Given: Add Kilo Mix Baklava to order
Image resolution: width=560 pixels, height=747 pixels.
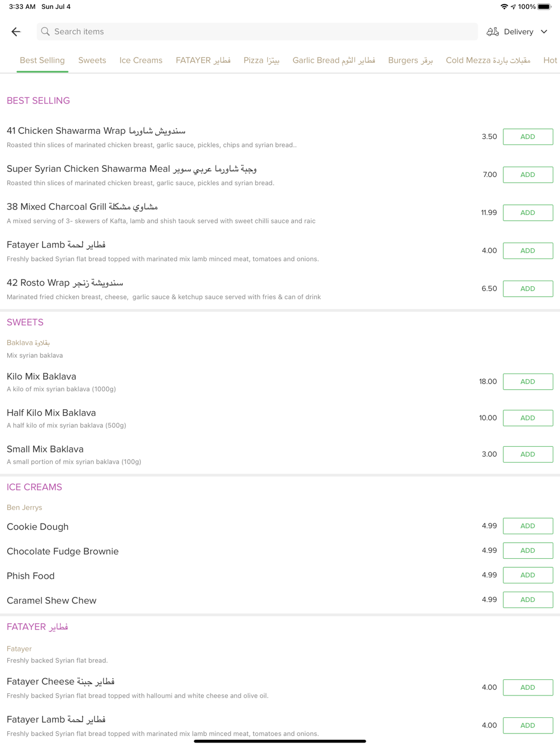Looking at the screenshot, I should pos(528,382).
